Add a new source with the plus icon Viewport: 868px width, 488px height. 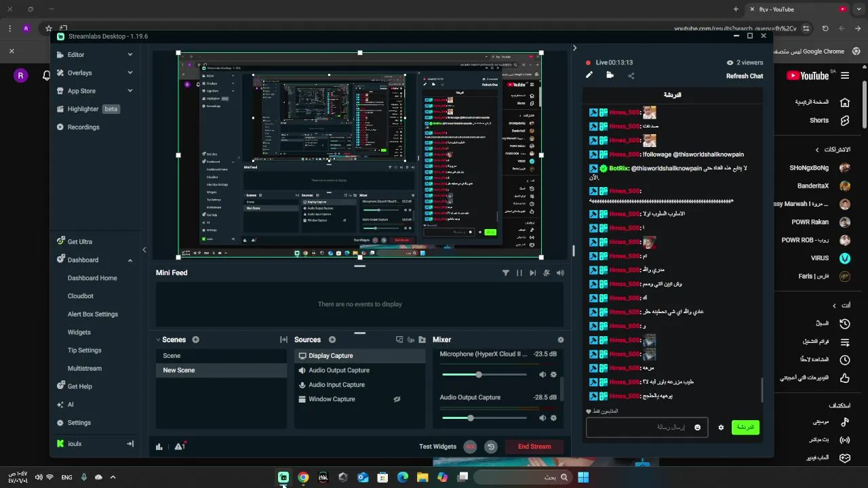tap(332, 340)
